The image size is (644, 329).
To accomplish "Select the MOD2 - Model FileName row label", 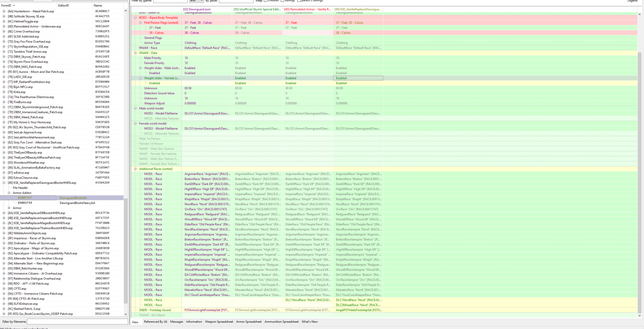I will click(x=161, y=113).
